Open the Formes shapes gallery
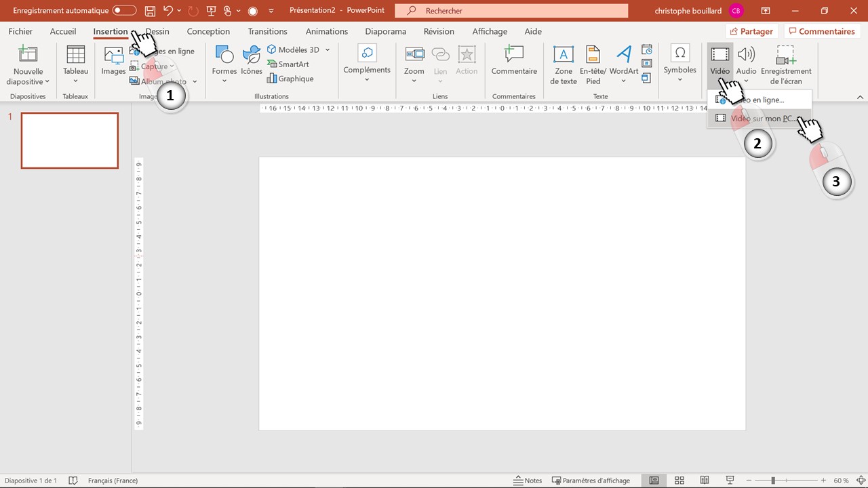868x488 pixels. pyautogui.click(x=224, y=65)
